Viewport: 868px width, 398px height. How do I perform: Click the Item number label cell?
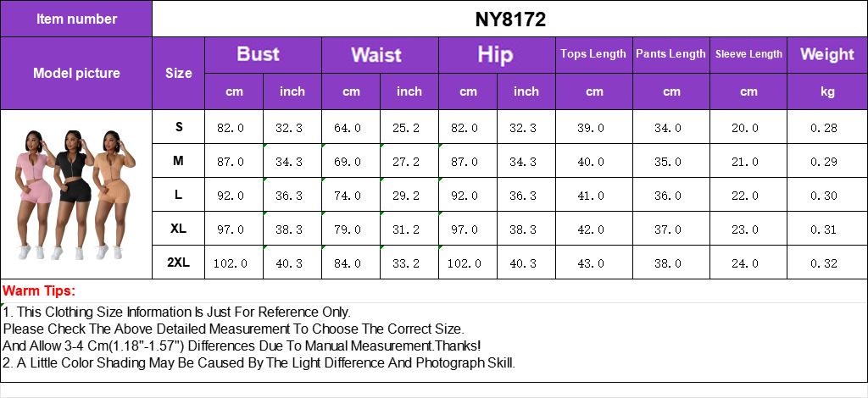click(x=76, y=19)
